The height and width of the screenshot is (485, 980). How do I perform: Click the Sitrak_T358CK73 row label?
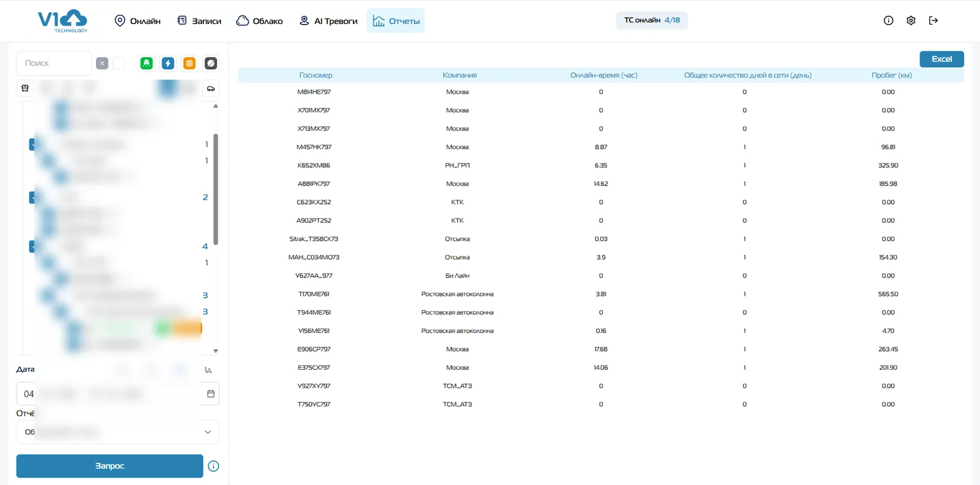click(x=314, y=239)
